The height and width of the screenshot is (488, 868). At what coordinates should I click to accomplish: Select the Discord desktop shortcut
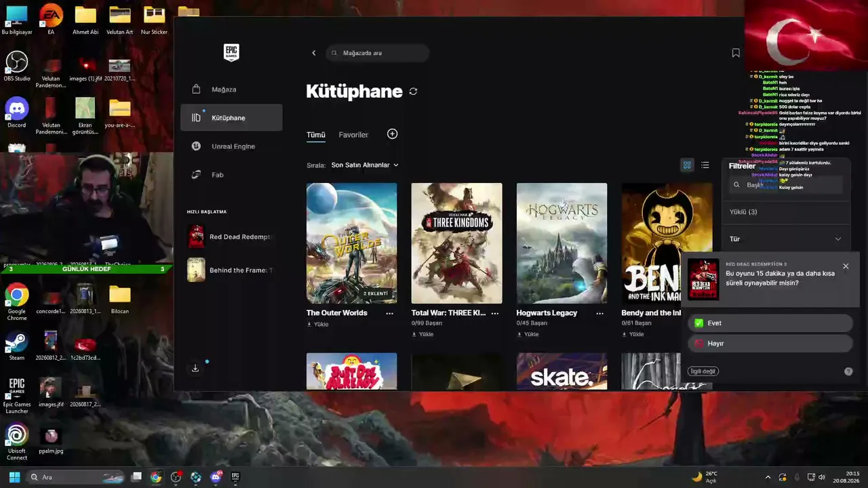[x=17, y=113]
